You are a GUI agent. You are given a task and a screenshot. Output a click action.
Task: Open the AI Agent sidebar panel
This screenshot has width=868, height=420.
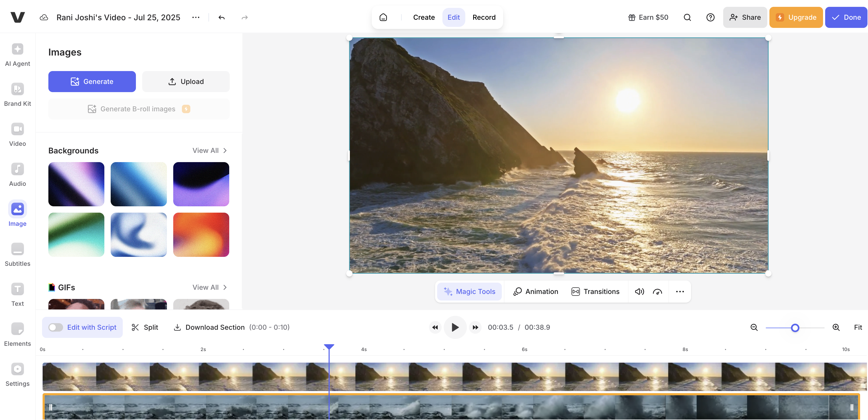(18, 55)
